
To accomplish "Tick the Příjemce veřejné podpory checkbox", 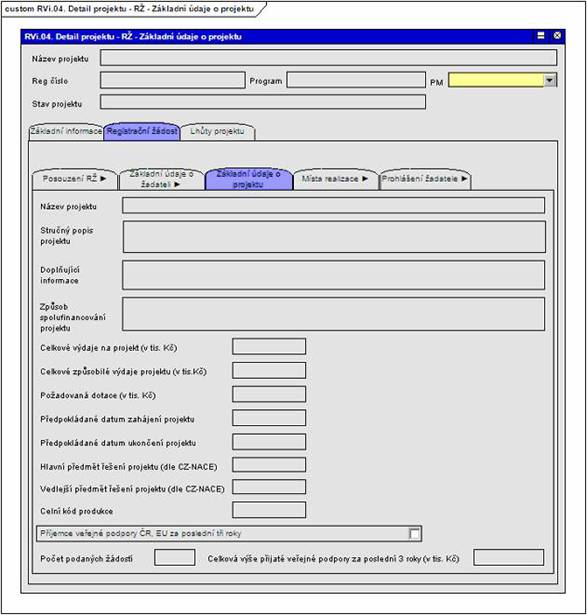I will point(414,534).
